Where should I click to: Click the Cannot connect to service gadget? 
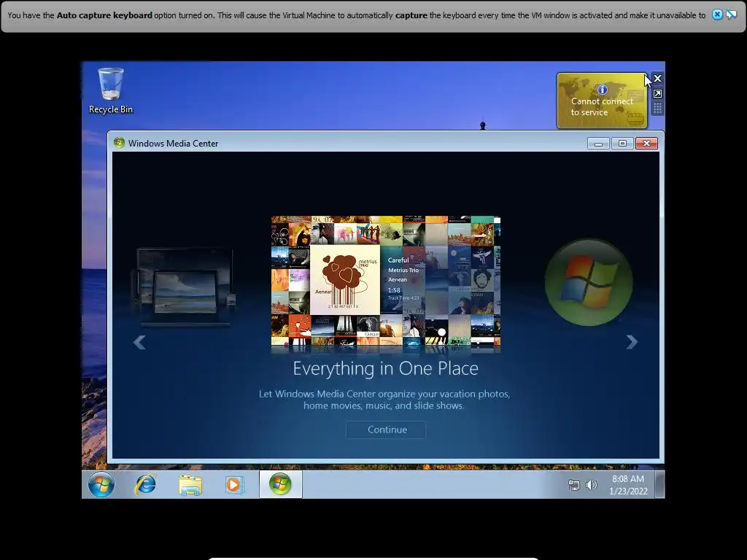point(602,101)
